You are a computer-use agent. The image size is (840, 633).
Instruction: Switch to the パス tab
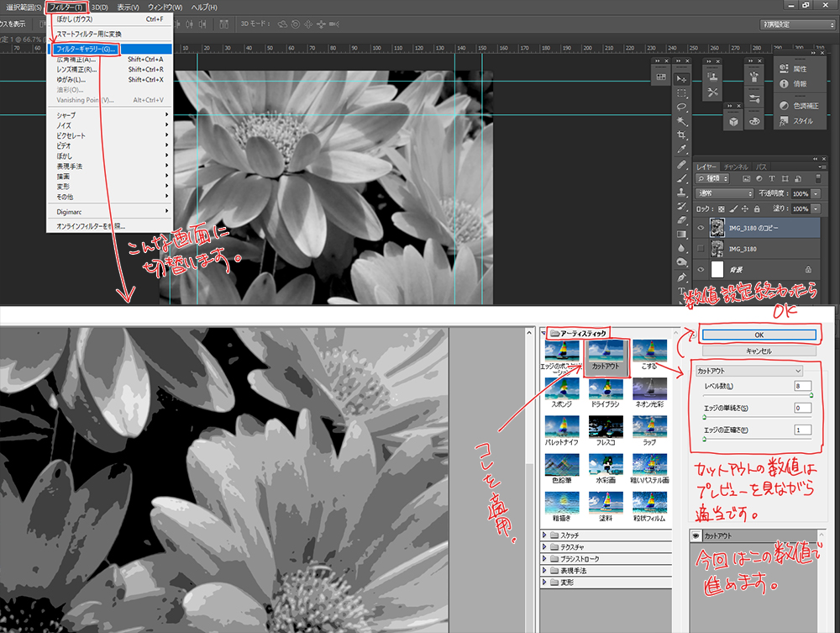(761, 166)
